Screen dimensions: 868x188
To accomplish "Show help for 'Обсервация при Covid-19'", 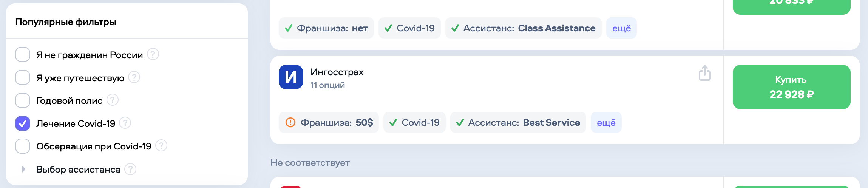I will point(161,146).
